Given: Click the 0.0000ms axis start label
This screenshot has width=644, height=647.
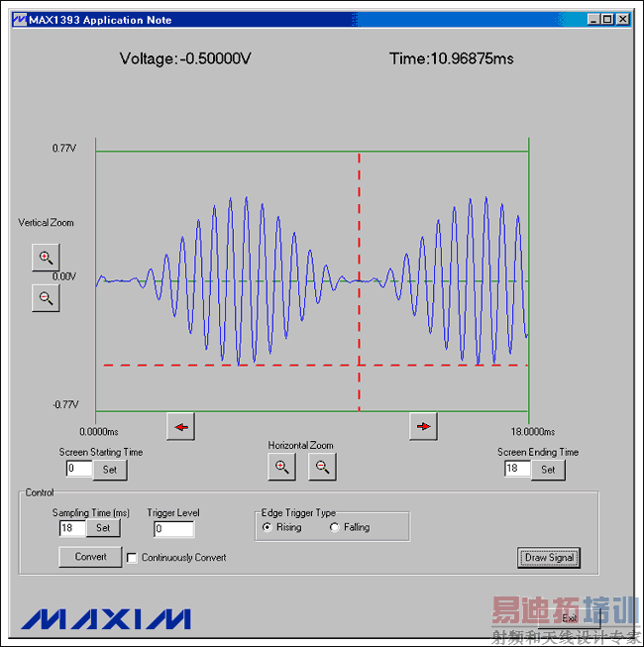Looking at the screenshot, I should click(x=99, y=432).
